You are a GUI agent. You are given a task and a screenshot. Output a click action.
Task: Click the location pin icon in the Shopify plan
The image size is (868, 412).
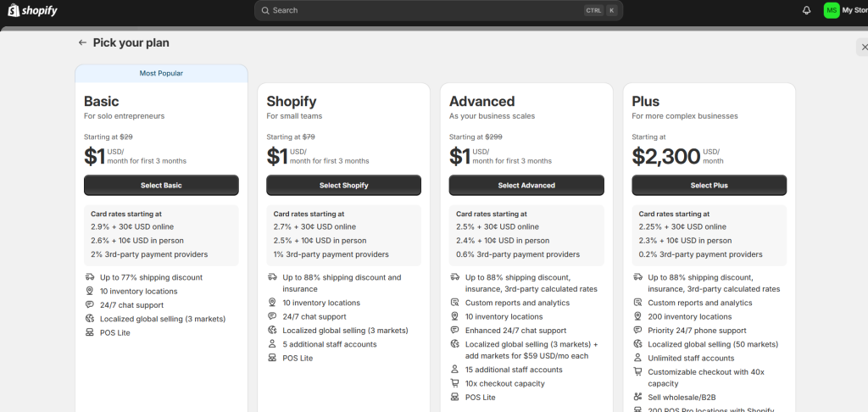(x=272, y=303)
